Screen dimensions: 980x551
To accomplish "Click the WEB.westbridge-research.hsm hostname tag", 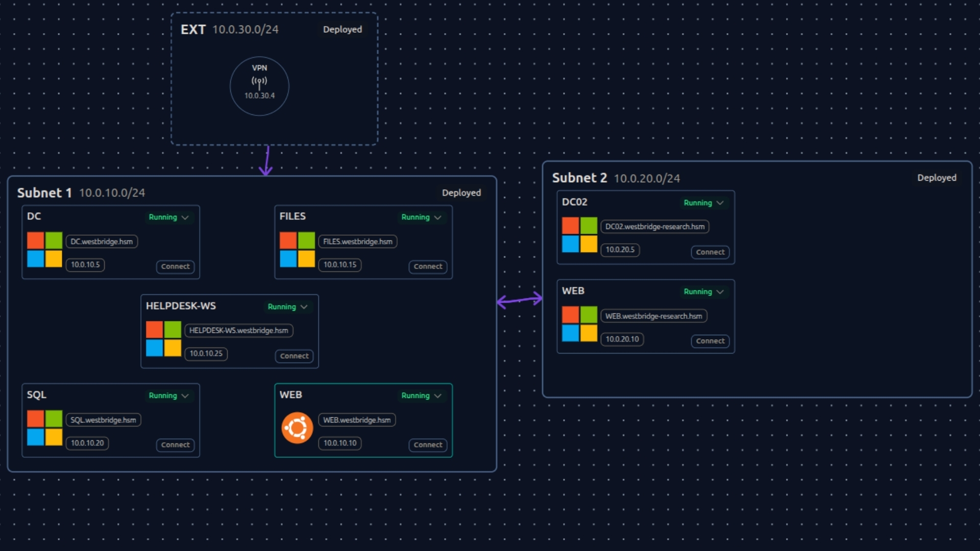I will tap(654, 316).
